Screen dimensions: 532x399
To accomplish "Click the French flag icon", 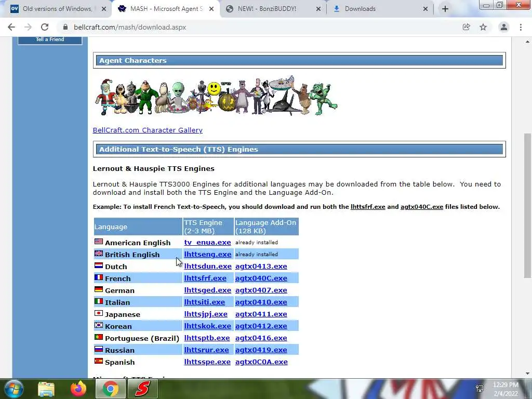I will coord(99,277).
